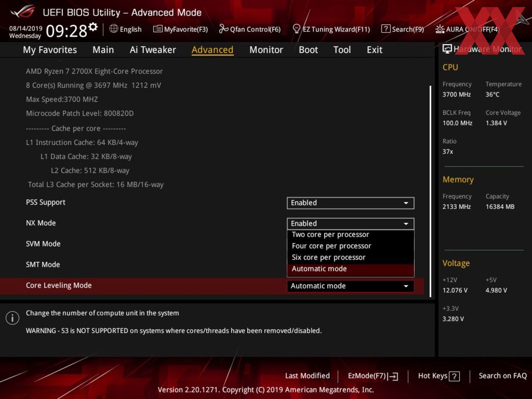
Task: Select the SMT Mode setting
Action: tap(43, 264)
